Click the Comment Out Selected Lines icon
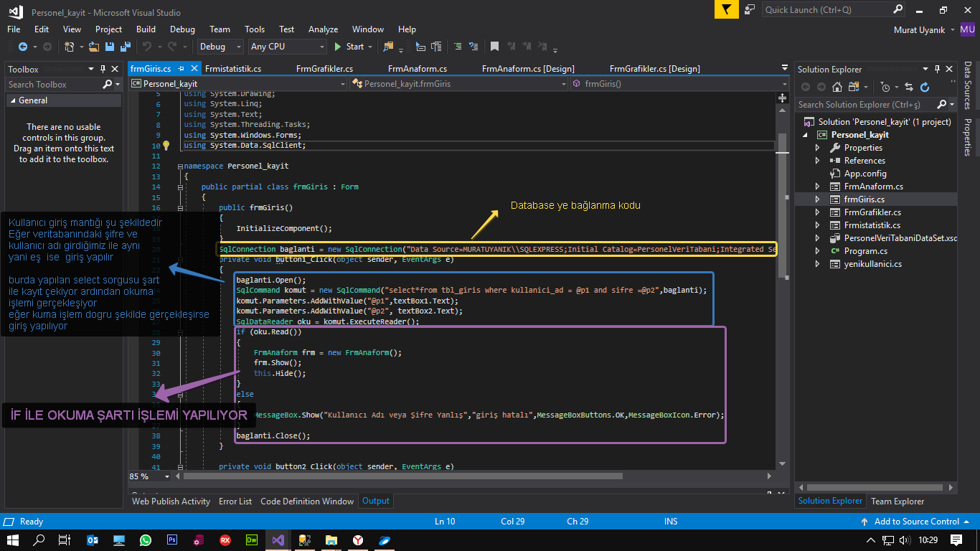 [x=457, y=47]
